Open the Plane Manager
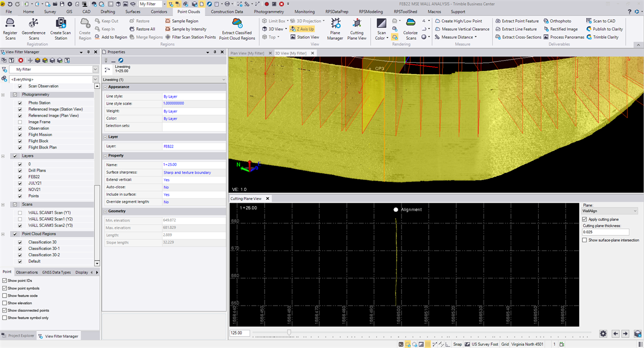This screenshot has width=644, height=348. 335,28
